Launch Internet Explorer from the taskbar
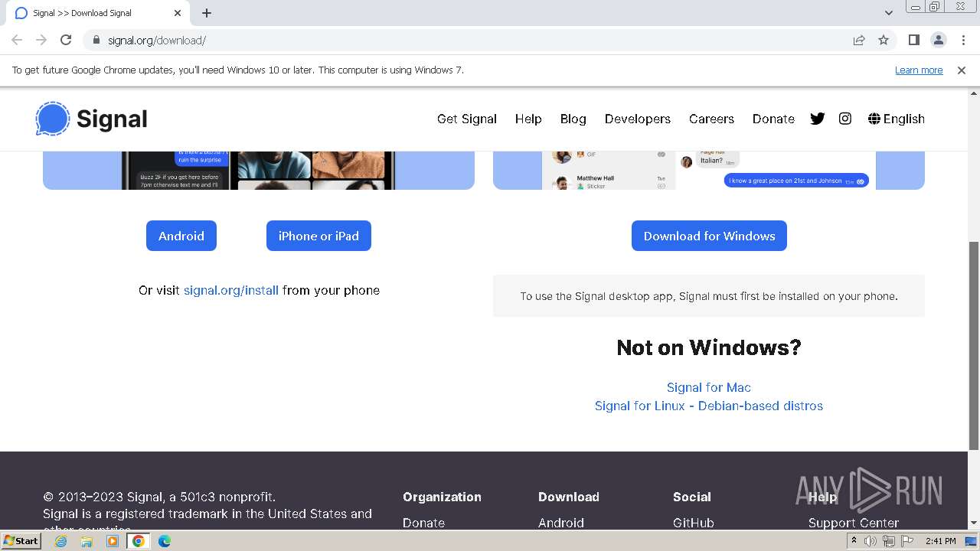This screenshot has width=980, height=551. (60, 541)
